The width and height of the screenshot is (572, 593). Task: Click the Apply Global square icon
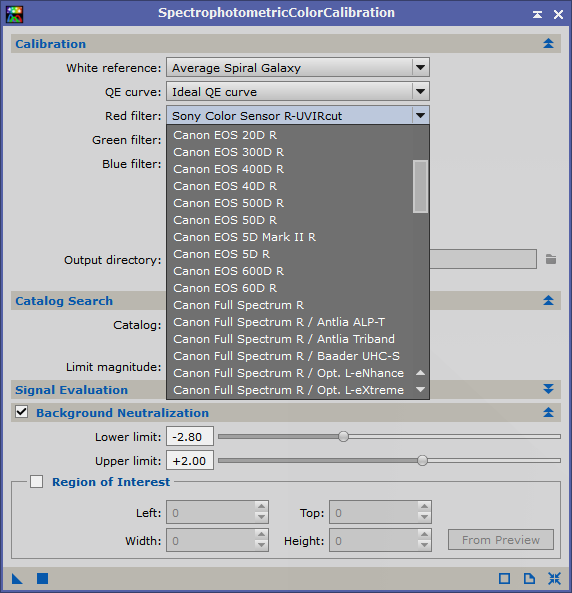pyautogui.click(x=42, y=578)
